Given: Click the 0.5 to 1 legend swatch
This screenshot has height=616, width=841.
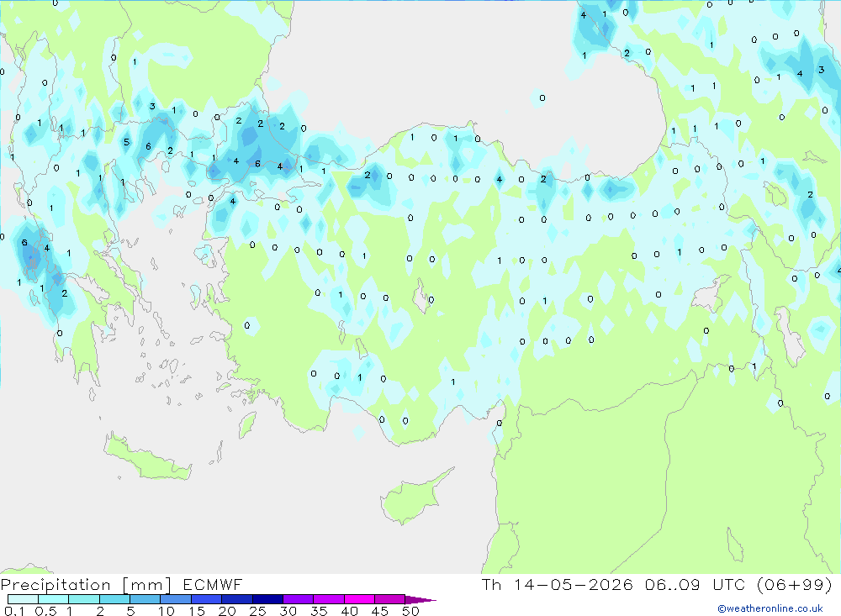Looking at the screenshot, I should [x=53, y=599].
